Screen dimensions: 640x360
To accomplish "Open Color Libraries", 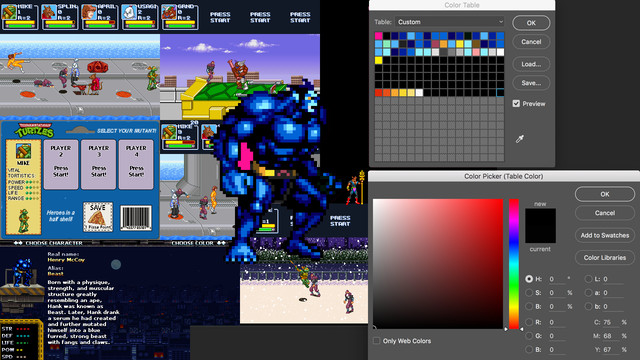I will 604,258.
